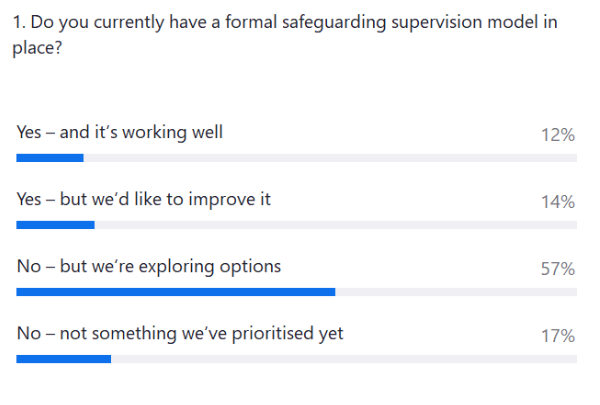Click the word 'safeguarding' in the heading
Viewport: 600px width, 405px height.
(334, 23)
